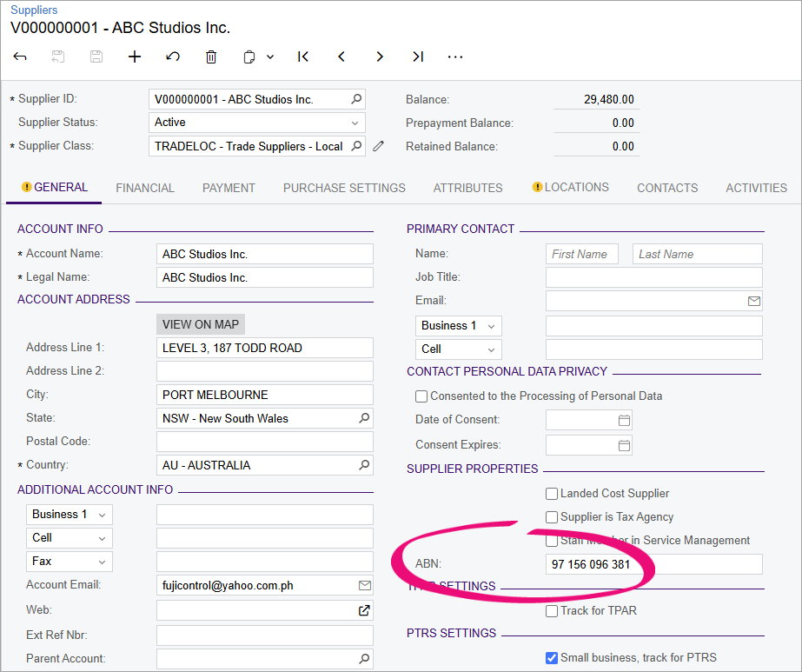Switch to the Financial tab
This screenshot has height=672, width=802.
tap(144, 188)
